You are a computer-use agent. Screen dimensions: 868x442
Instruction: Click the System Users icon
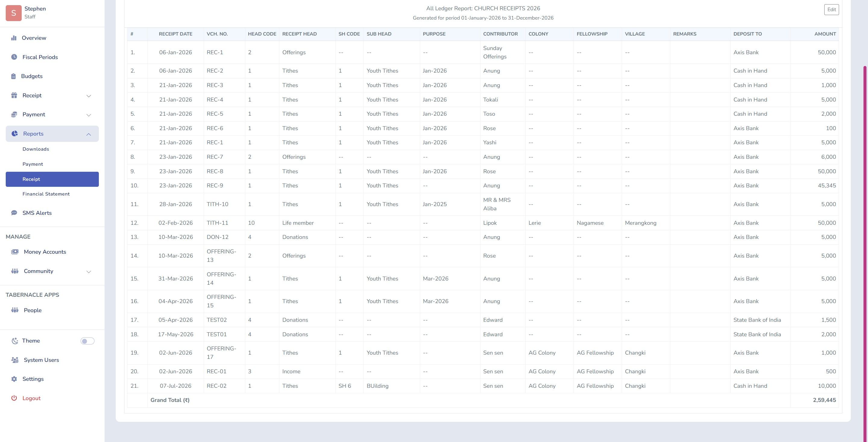(x=15, y=360)
